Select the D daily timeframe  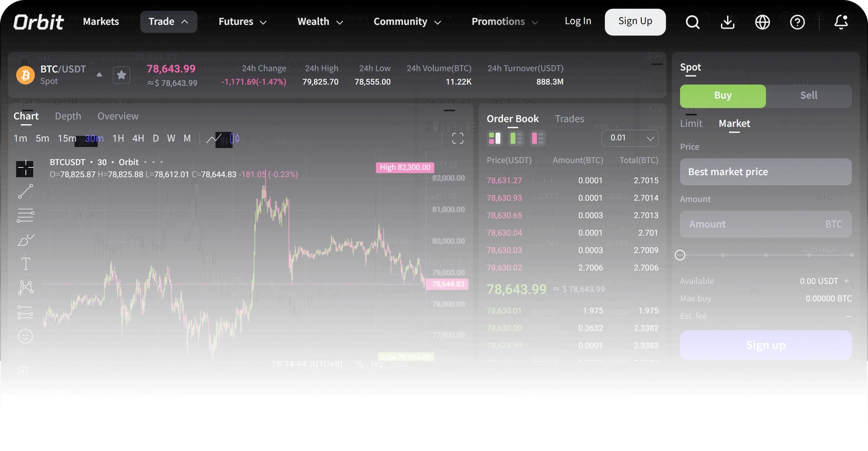click(156, 139)
